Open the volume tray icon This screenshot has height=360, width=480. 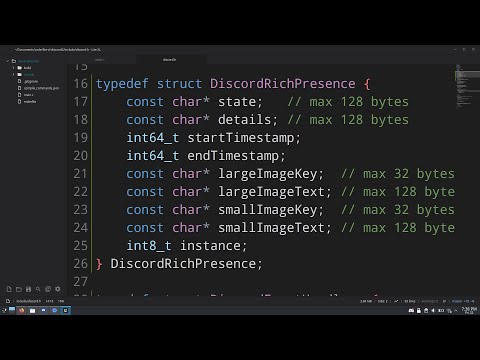tap(433, 310)
